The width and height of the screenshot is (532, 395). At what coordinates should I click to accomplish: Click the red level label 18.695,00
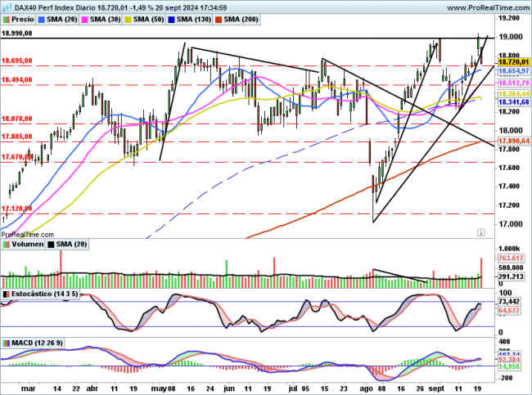click(x=16, y=61)
